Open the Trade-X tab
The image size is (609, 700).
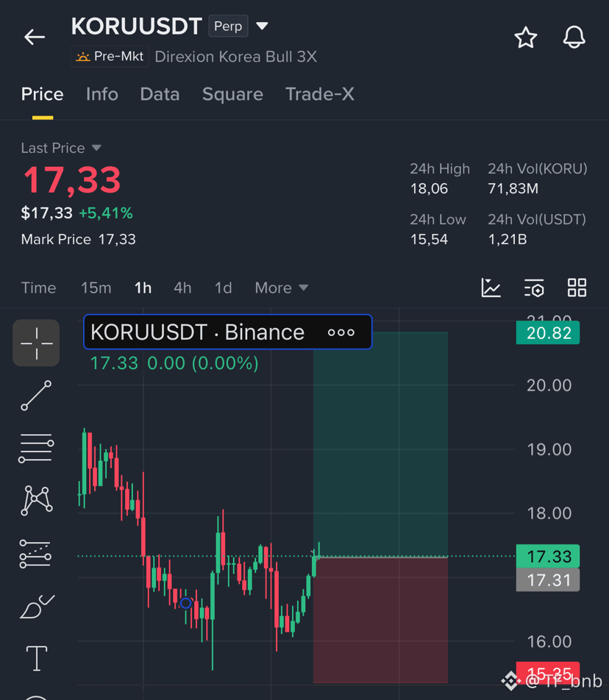(x=320, y=94)
